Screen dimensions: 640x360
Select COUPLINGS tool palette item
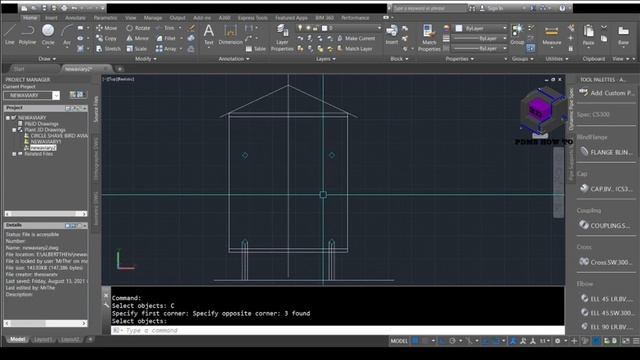(607, 225)
